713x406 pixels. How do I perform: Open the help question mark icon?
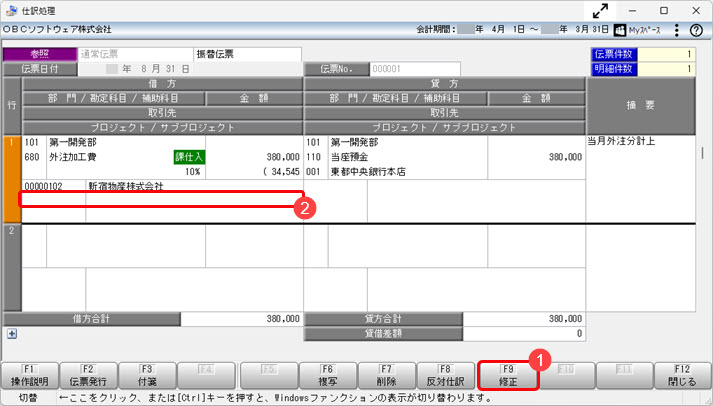[x=696, y=30]
